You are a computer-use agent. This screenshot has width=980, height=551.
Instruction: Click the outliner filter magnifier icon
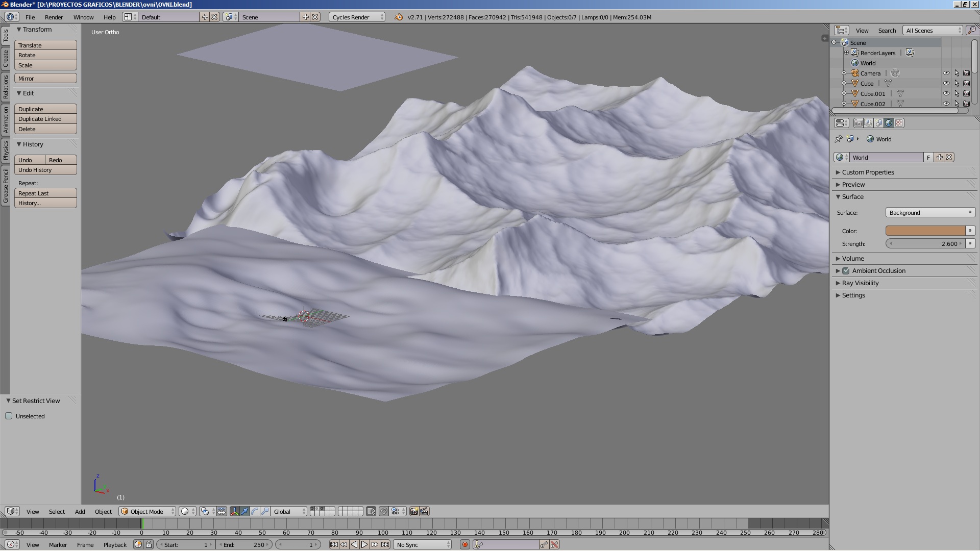pos(971,31)
